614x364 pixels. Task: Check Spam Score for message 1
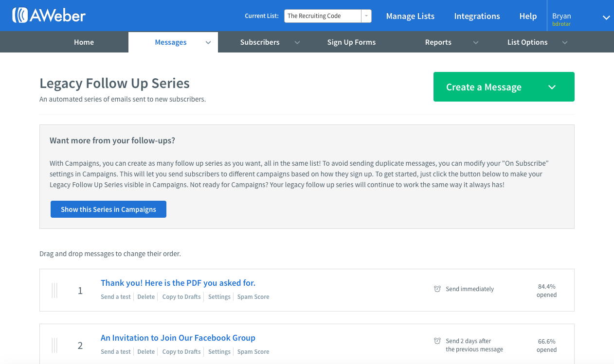253,297
